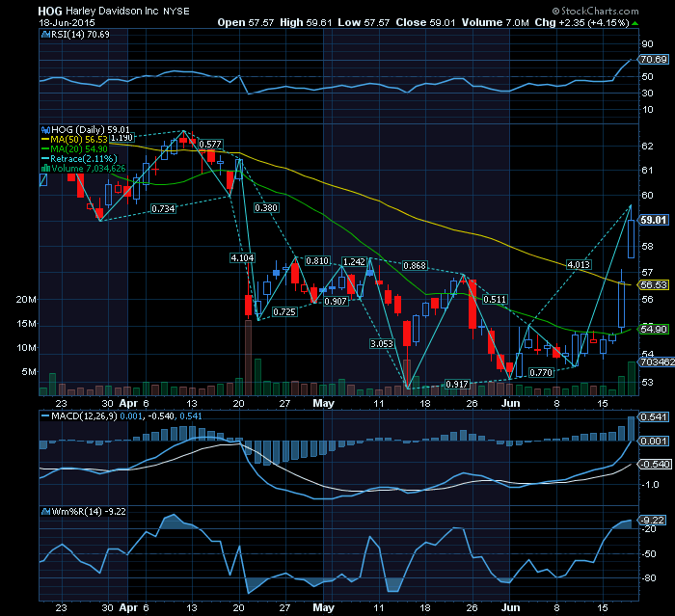Click the 0.917 retracement label
Viewport: 675px width, 616px height.
[x=457, y=384]
